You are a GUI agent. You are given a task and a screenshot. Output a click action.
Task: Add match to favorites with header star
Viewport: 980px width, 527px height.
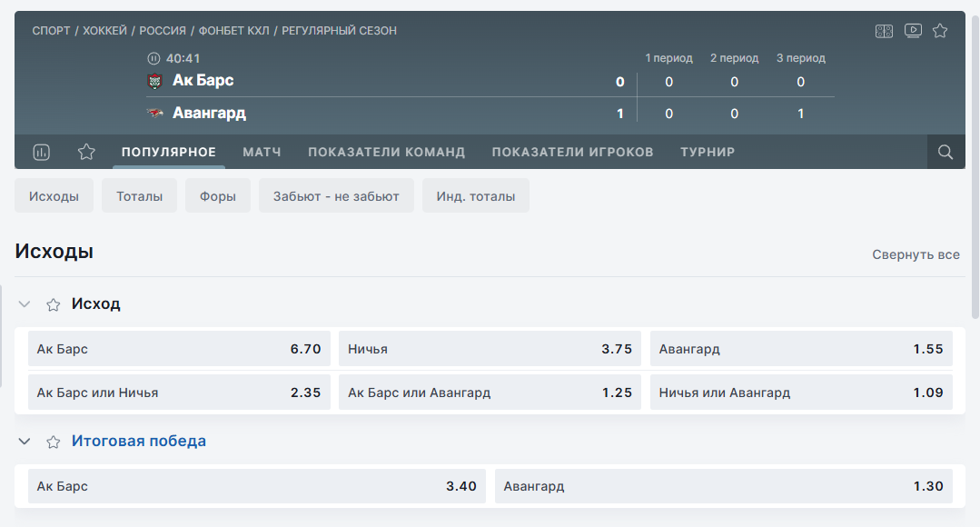(x=940, y=31)
